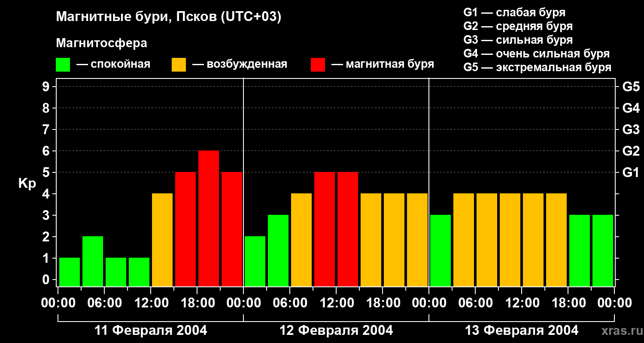
Task: Select the Kp 3 green bar on 12 February
Action: coord(278,250)
